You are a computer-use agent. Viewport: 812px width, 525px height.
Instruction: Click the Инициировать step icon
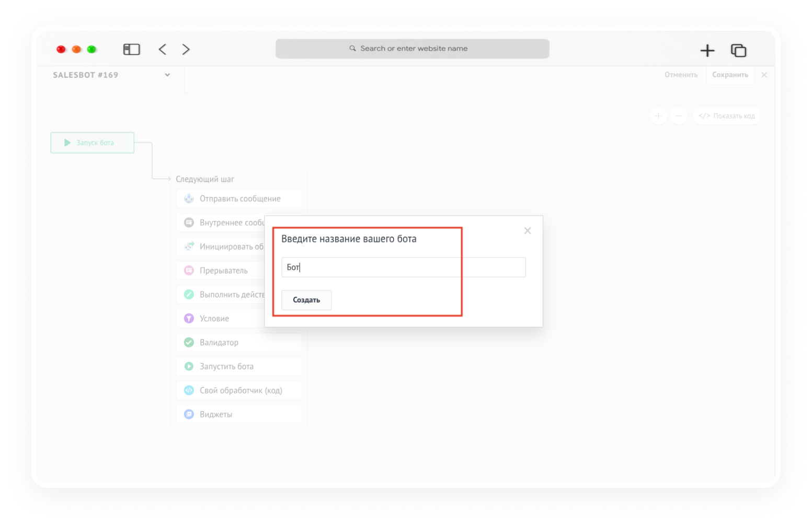point(189,247)
